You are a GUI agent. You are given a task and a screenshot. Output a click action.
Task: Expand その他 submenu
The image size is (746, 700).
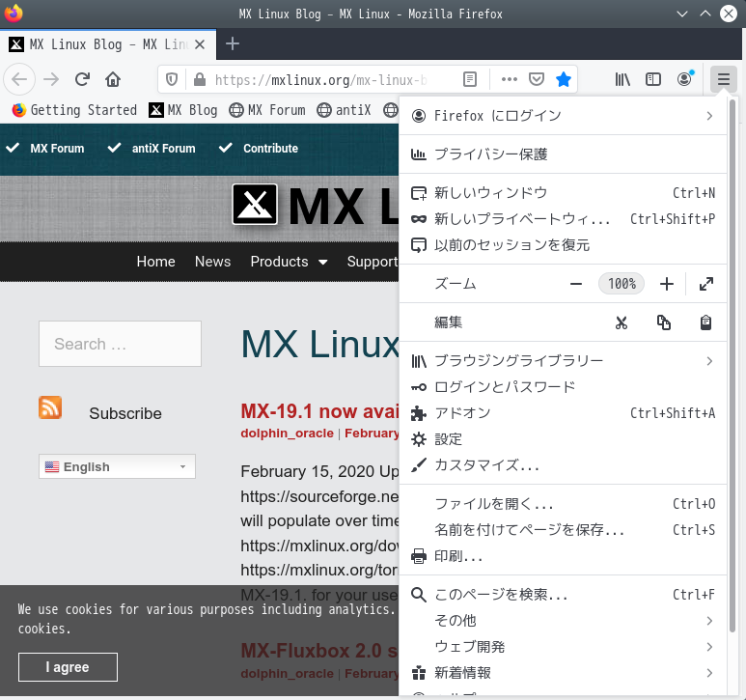tap(563, 622)
